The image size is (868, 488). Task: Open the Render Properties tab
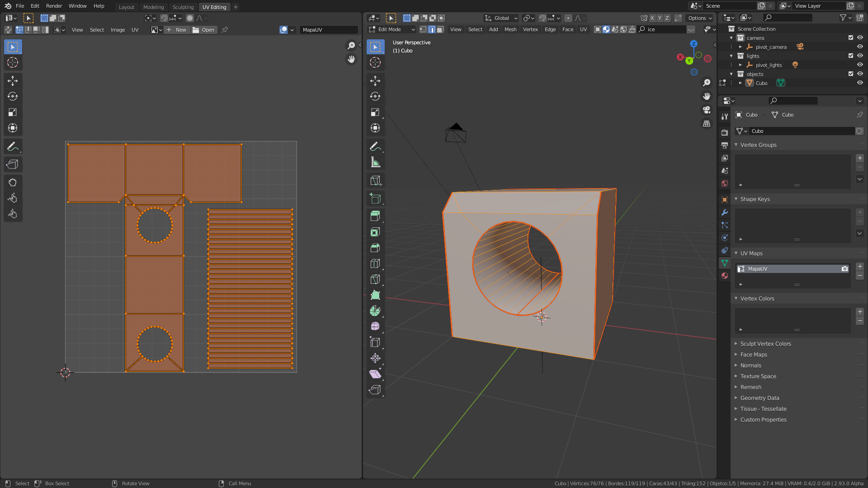tap(725, 131)
